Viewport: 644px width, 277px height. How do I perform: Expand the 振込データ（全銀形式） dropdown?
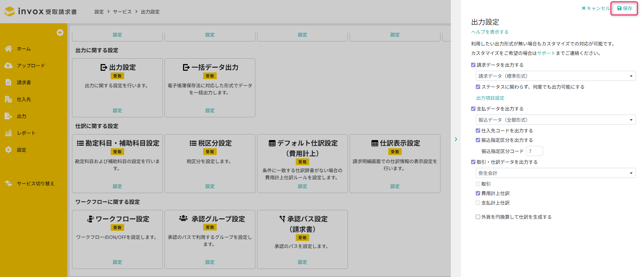click(556, 120)
